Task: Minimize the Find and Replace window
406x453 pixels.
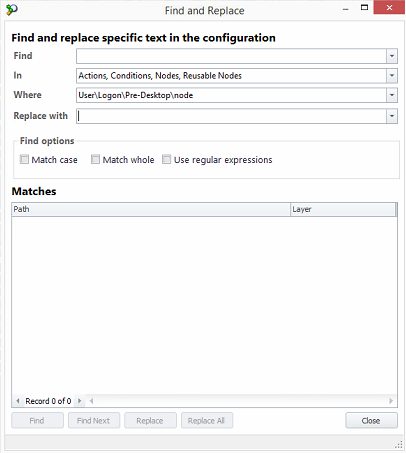Action: [x=346, y=9]
